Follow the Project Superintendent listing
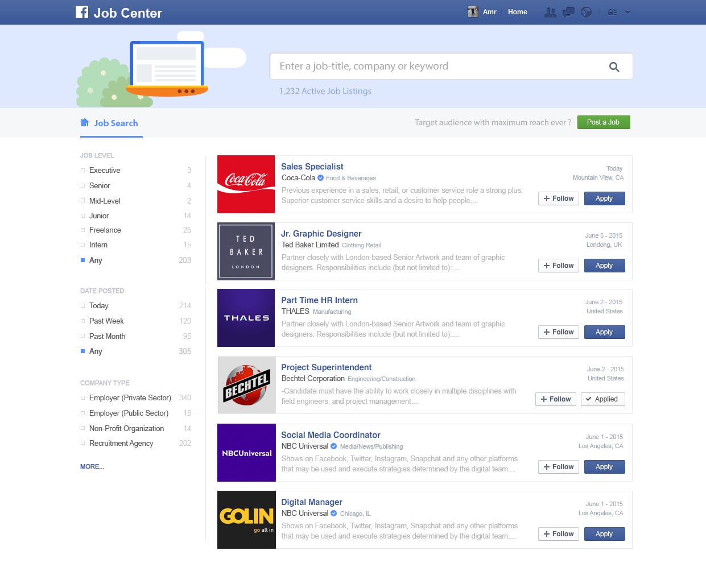Screen dimensions: 706x588 [x=556, y=399]
